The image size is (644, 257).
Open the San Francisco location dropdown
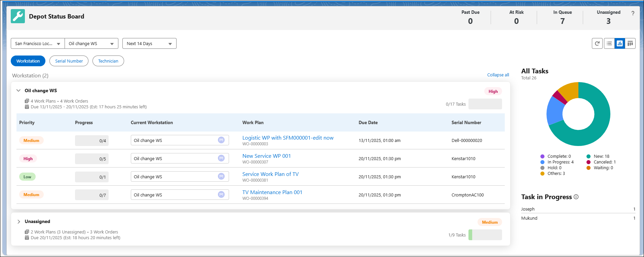(x=38, y=43)
